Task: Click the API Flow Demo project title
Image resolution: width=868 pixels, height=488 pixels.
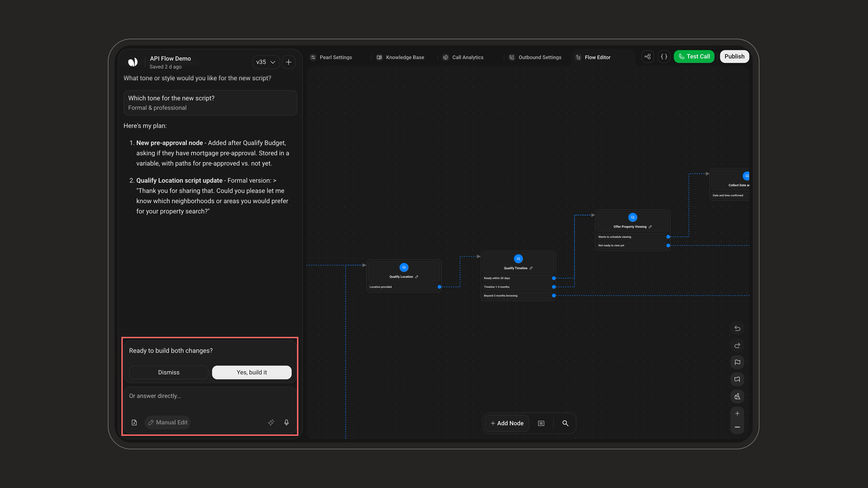Action: (x=170, y=59)
